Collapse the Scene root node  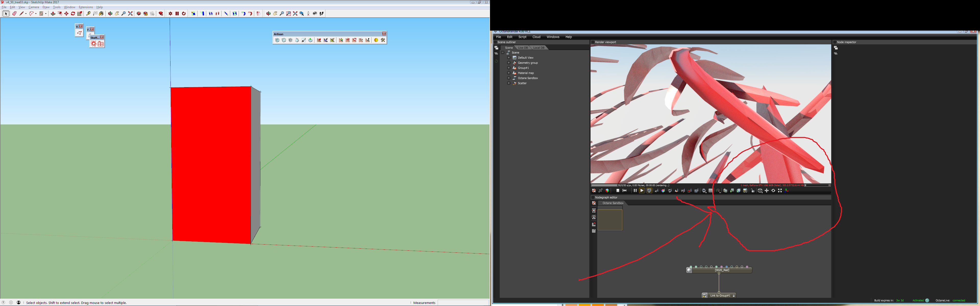[x=503, y=53]
